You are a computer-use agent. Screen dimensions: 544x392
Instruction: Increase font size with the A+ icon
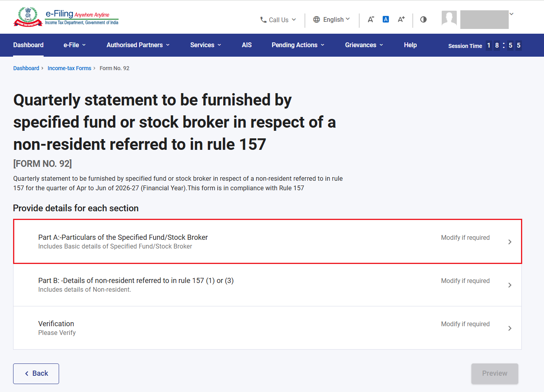pos(401,19)
